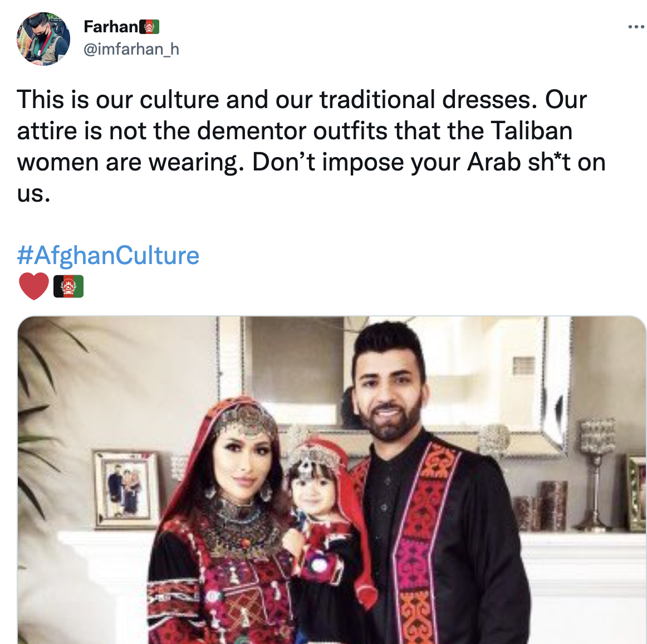Click the Farhan display name
The image size is (647, 644).
pos(111,27)
